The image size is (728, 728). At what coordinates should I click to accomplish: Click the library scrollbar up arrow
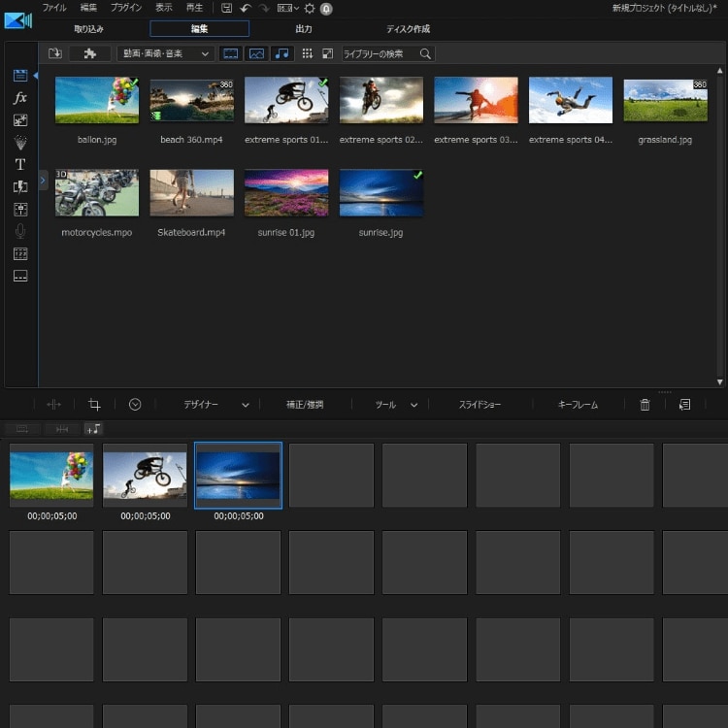719,71
